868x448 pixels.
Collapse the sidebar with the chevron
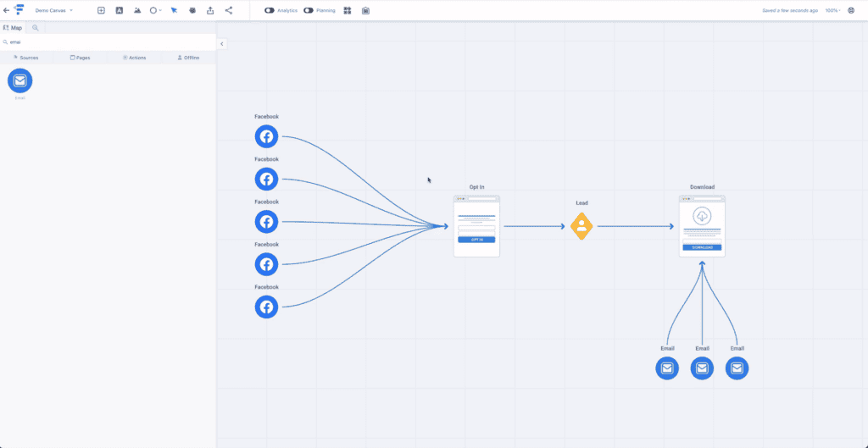tap(221, 44)
